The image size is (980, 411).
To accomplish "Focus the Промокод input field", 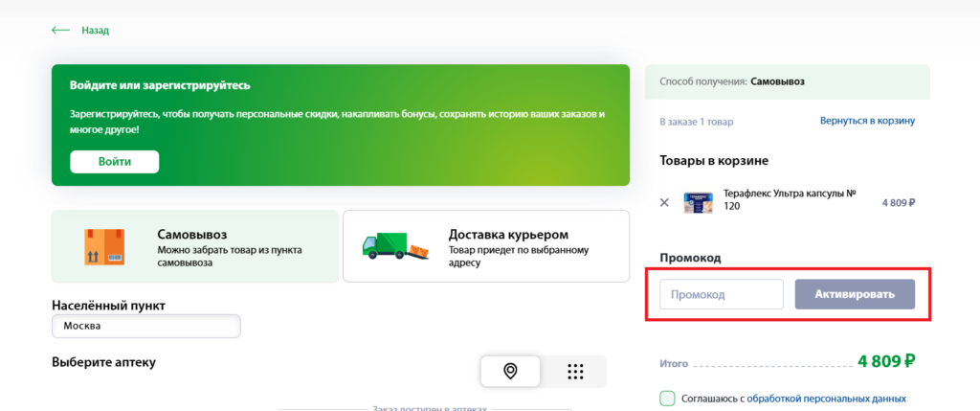I will tap(722, 294).
